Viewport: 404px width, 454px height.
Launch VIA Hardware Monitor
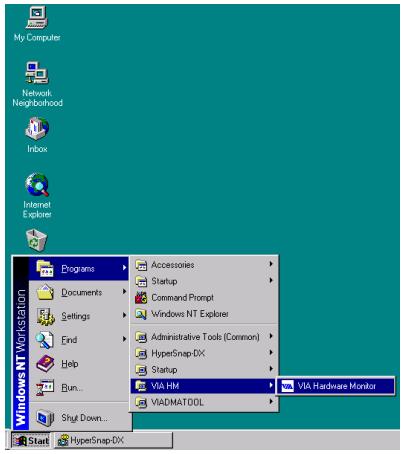pos(336,386)
